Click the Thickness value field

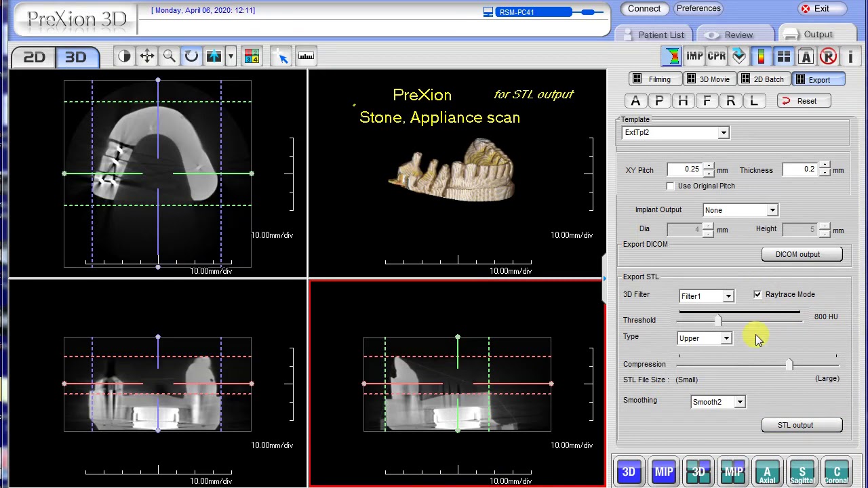pyautogui.click(x=800, y=169)
